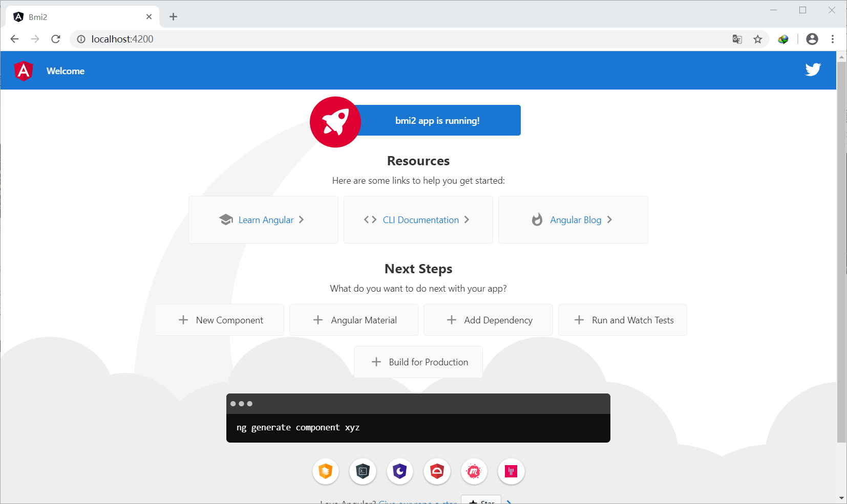
Task: Bookmark this page with star icon
Action: click(x=758, y=39)
